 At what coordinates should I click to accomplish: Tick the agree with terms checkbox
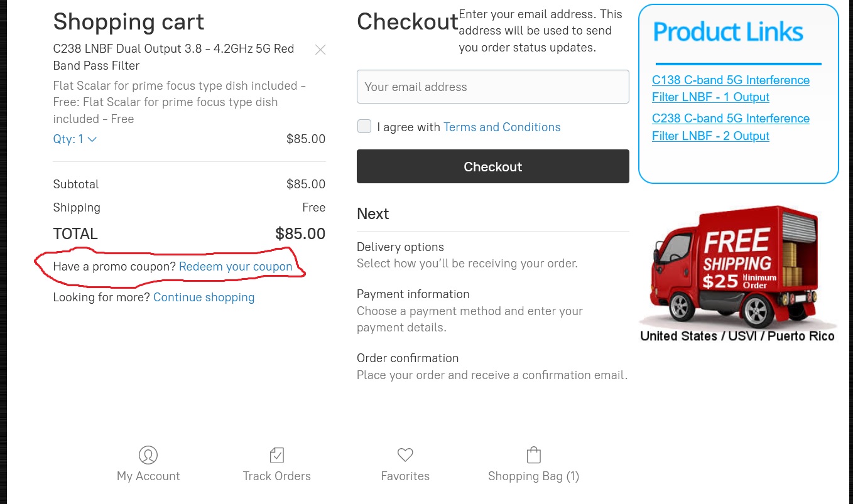[x=364, y=127]
